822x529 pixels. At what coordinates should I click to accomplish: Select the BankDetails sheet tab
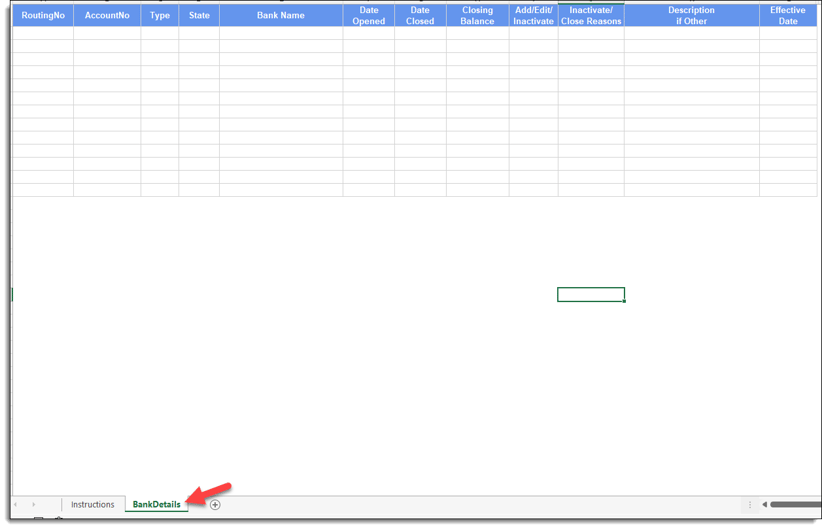click(156, 505)
